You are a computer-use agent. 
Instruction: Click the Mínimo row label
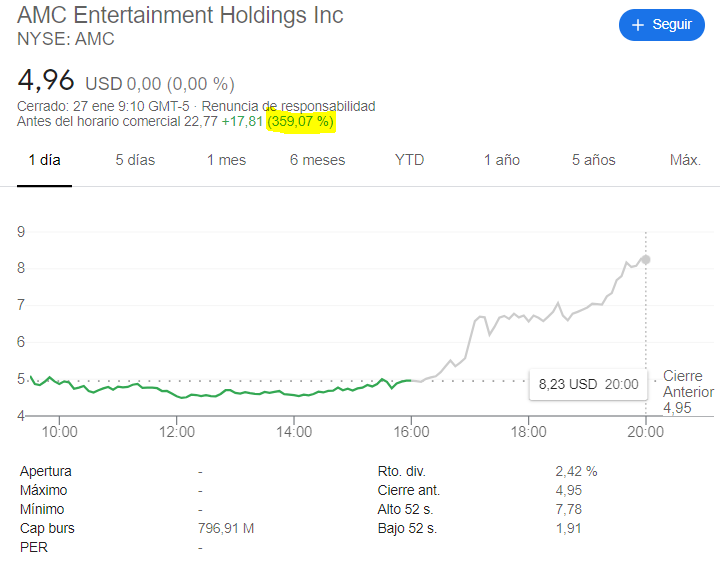pos(42,509)
